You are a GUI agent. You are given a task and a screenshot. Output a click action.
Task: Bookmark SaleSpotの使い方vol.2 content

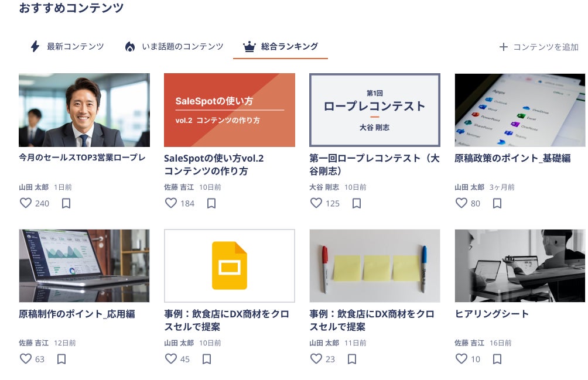coord(211,203)
